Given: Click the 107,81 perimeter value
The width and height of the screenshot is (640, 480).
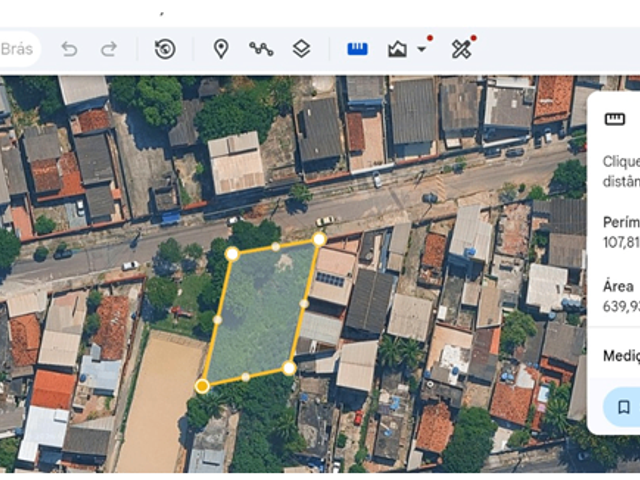Looking at the screenshot, I should tap(621, 242).
